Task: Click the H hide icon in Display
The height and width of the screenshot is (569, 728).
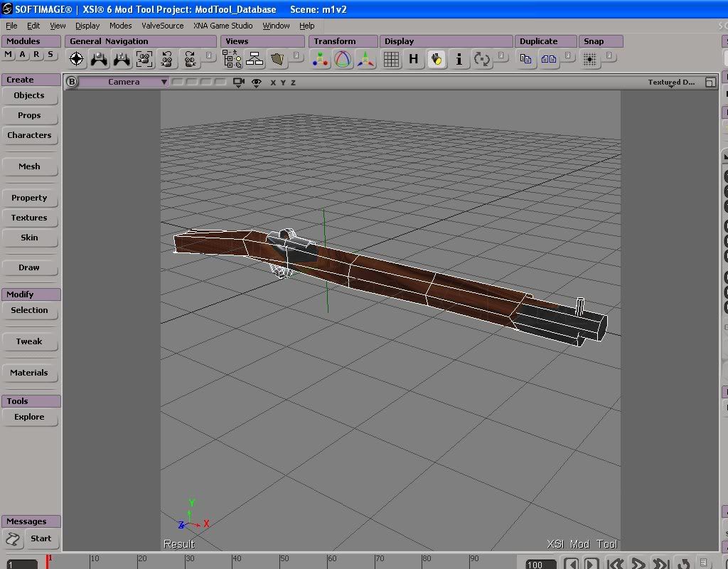Action: click(x=414, y=59)
